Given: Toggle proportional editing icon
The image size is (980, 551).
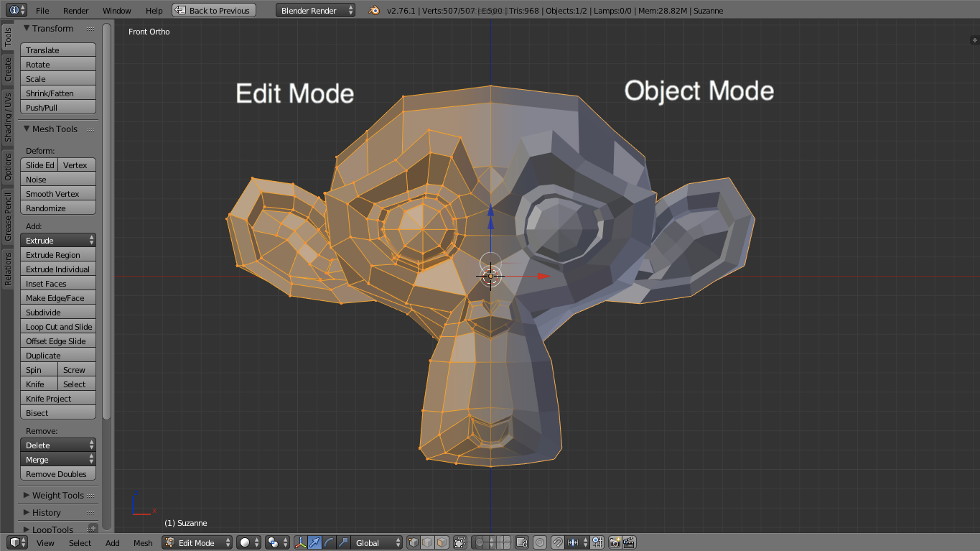Looking at the screenshot, I should [x=540, y=542].
